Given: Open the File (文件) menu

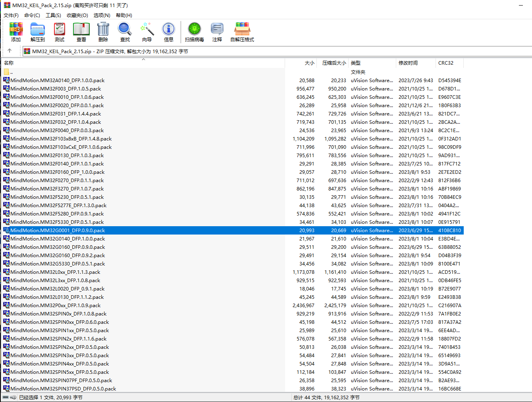Looking at the screenshot, I should coord(11,15).
